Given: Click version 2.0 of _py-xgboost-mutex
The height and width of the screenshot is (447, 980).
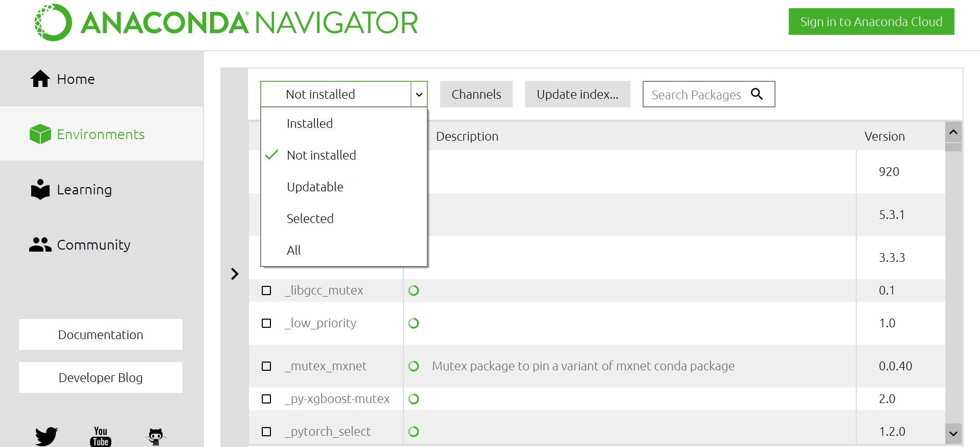Looking at the screenshot, I should [x=887, y=399].
